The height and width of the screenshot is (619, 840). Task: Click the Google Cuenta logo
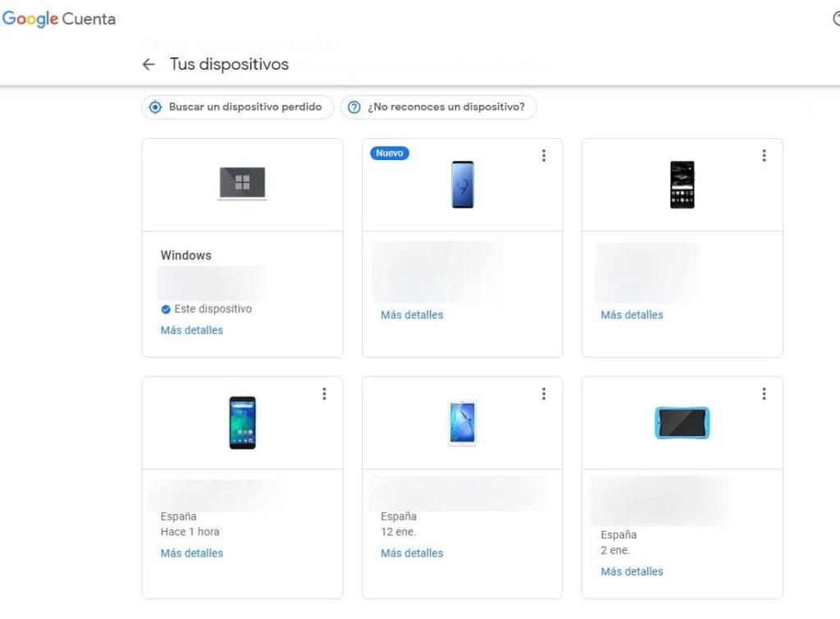(x=59, y=19)
